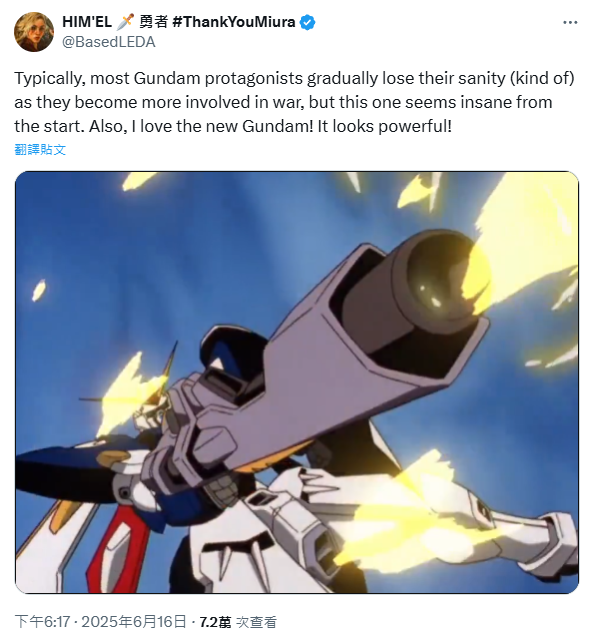
Task: Open the three-dot more options menu
Action: click(570, 22)
